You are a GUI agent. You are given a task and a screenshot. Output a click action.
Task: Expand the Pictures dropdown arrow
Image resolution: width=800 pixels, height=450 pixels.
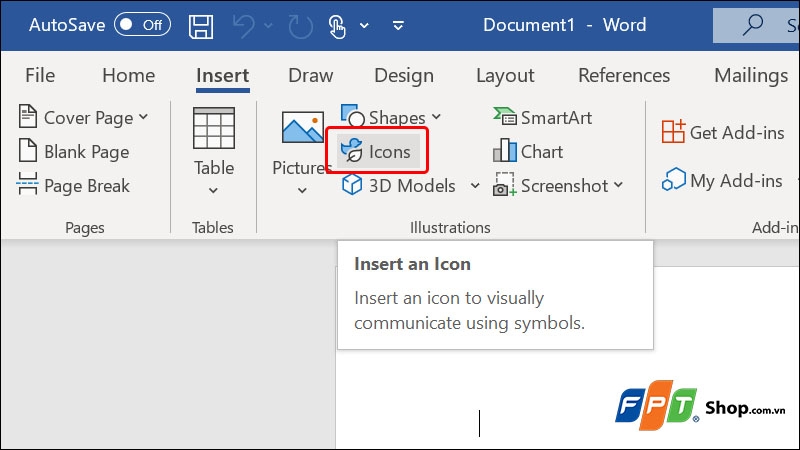pos(302,190)
